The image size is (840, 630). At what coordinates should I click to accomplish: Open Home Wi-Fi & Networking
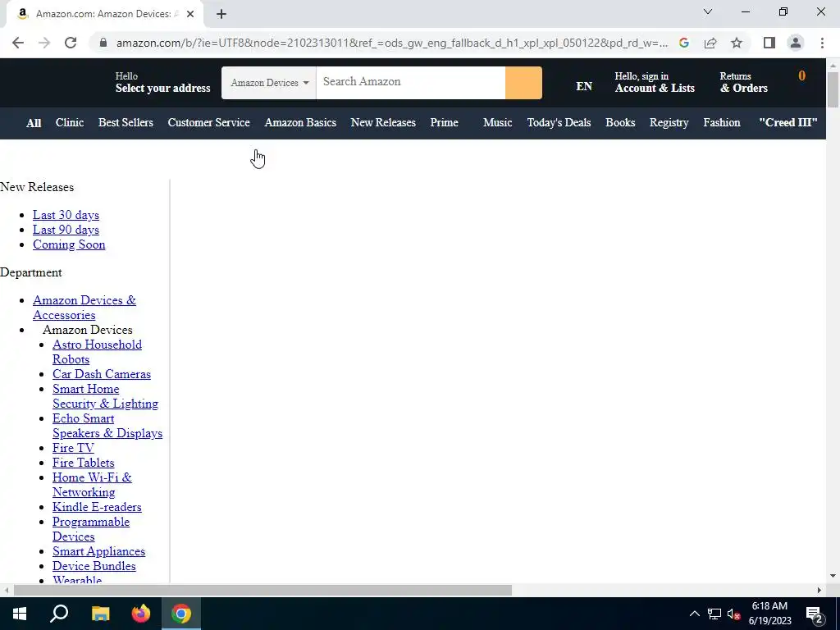[92, 485]
